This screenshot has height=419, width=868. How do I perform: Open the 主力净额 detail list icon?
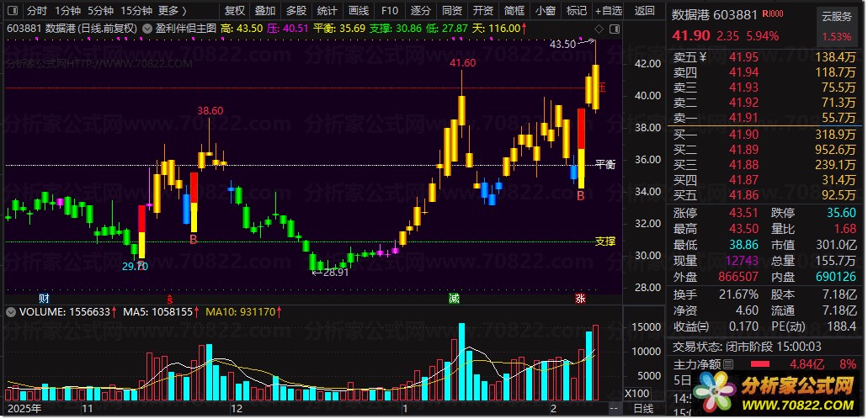[x=728, y=364]
